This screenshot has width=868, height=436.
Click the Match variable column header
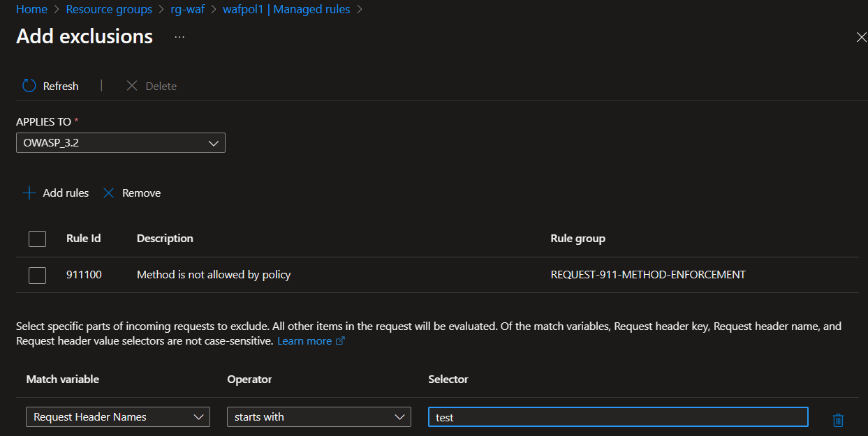coord(63,379)
